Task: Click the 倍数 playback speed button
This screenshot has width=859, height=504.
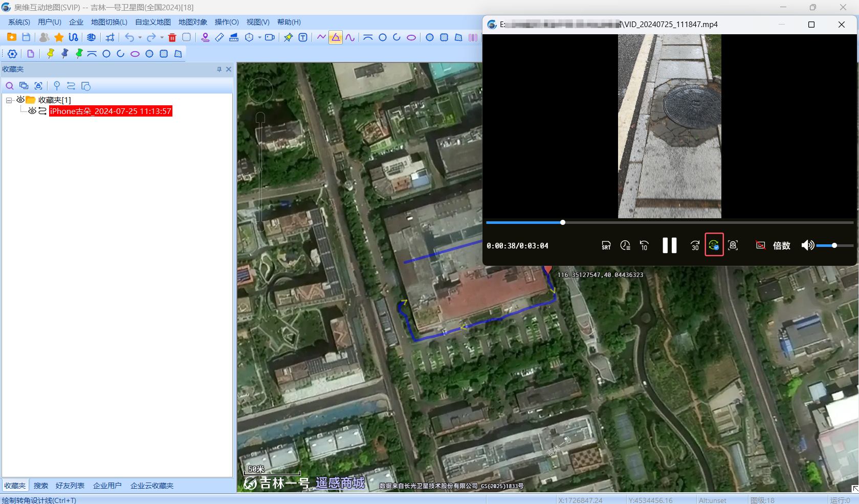Action: (x=781, y=245)
